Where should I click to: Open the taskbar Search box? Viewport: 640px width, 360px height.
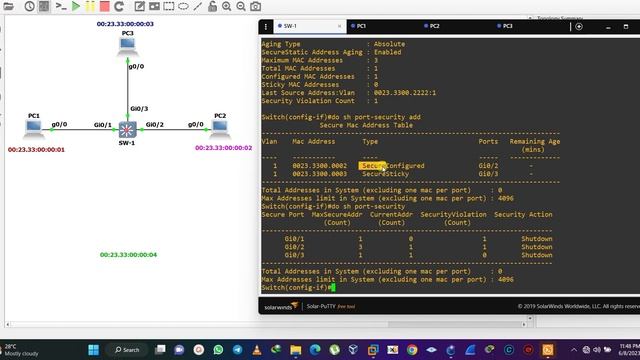(x=127, y=350)
